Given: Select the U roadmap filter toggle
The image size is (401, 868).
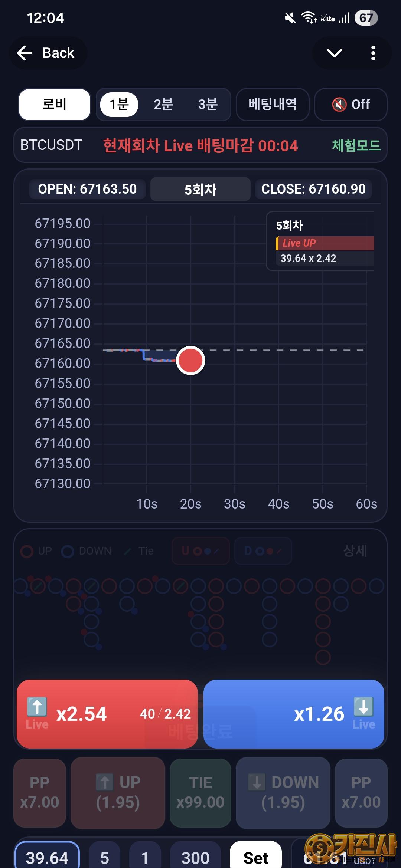Looking at the screenshot, I should point(200,551).
